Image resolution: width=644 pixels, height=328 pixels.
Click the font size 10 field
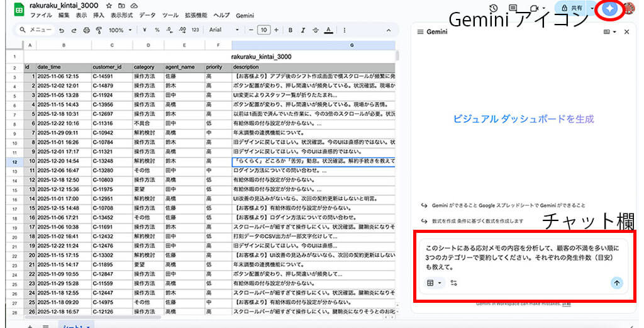click(x=264, y=30)
